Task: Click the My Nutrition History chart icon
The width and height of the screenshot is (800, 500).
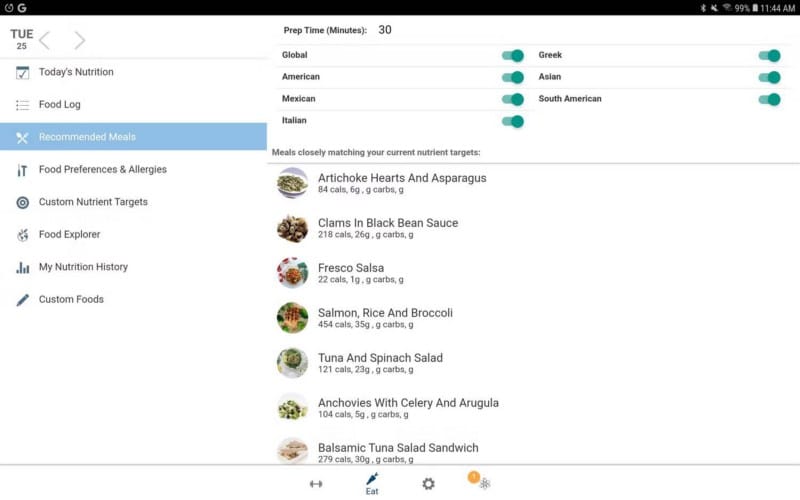Action: pos(22,267)
